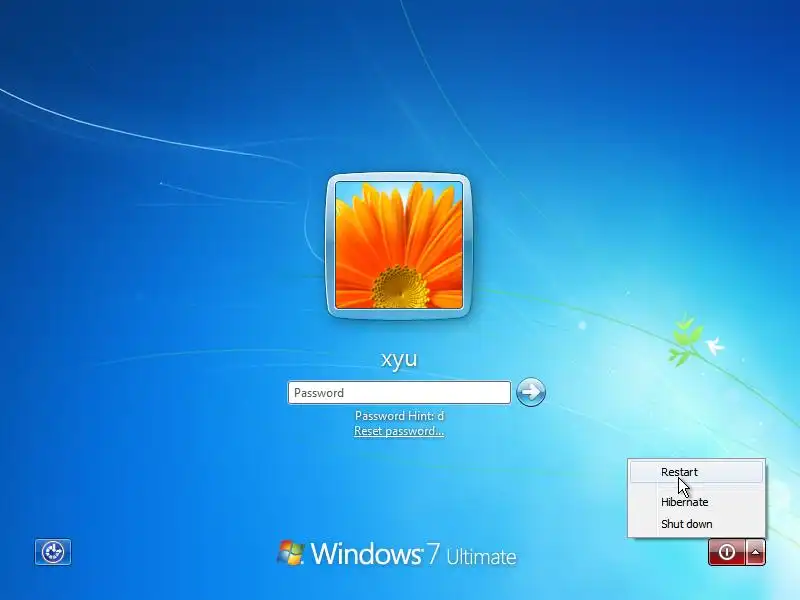Click the 'Password Hint: d' text
This screenshot has height=600, width=800.
pos(399,416)
